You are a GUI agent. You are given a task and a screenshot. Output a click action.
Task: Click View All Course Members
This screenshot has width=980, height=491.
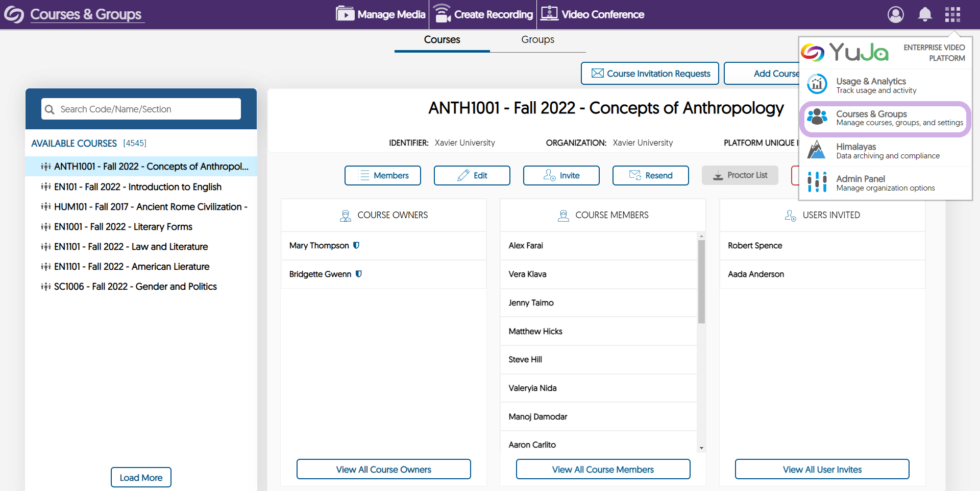pos(603,469)
